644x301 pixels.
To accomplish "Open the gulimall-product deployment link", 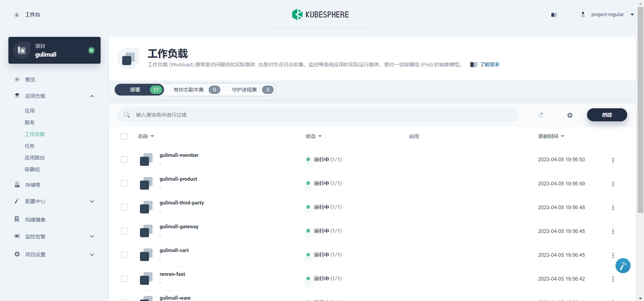I will [x=178, y=179].
